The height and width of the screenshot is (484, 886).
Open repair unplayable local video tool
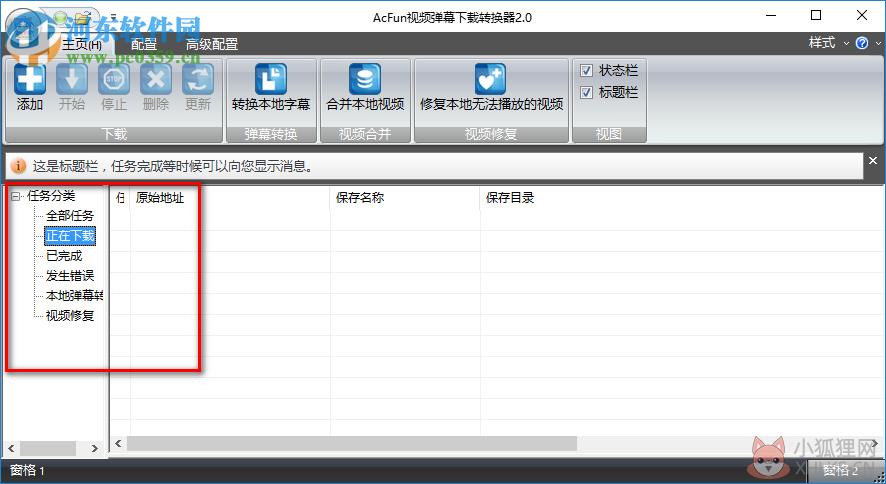coord(491,88)
